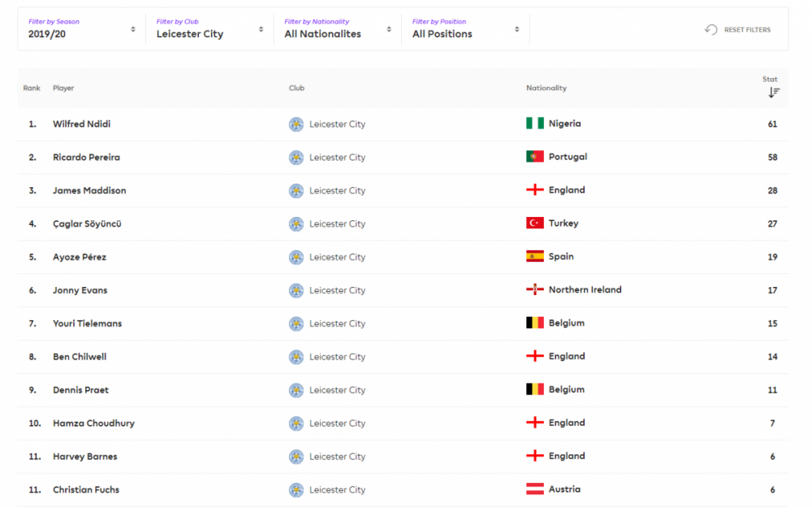
Task: Click the RESET FILTERS button
Action: coord(738,29)
